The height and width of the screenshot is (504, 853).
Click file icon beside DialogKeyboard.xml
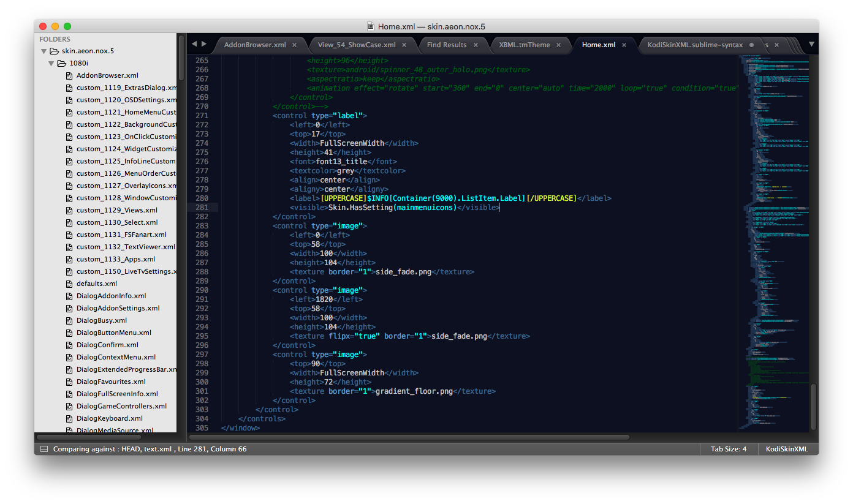[69, 418]
